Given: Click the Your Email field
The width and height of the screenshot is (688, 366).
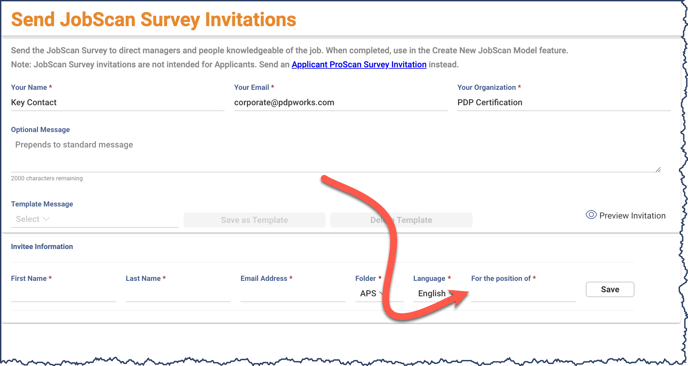Looking at the screenshot, I should click(x=341, y=103).
